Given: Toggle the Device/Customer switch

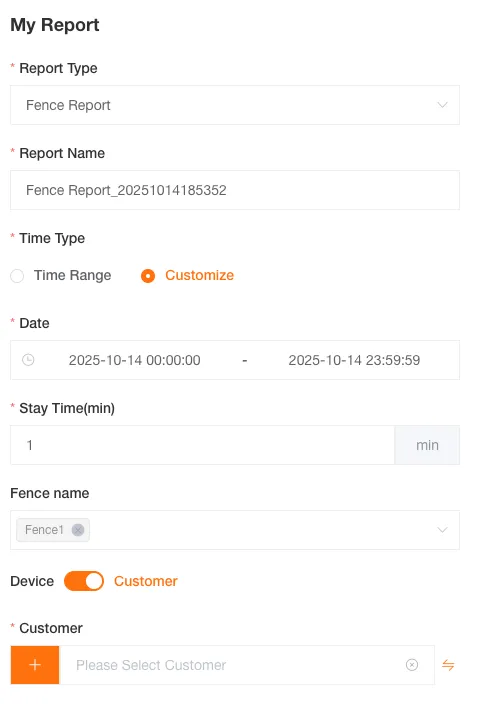Looking at the screenshot, I should pos(84,581).
